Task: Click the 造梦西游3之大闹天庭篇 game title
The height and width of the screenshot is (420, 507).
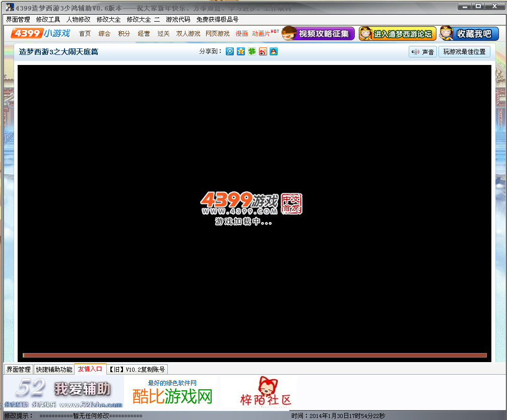Action: 58,52
